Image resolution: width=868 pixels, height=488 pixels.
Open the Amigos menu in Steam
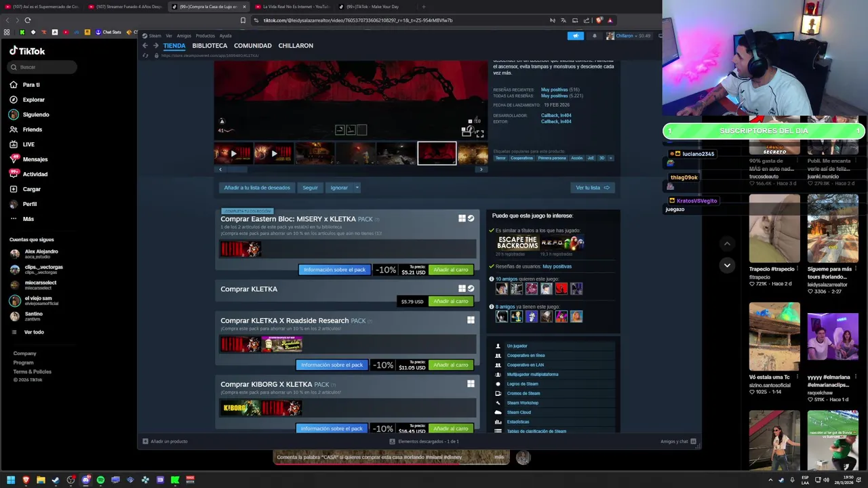pos(184,36)
